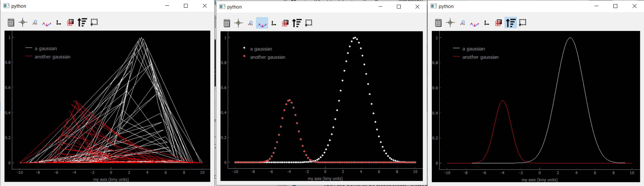This screenshot has height=186, width=644.
Task: Reset zoom to 1:1 in middle window
Action: coord(250,23)
